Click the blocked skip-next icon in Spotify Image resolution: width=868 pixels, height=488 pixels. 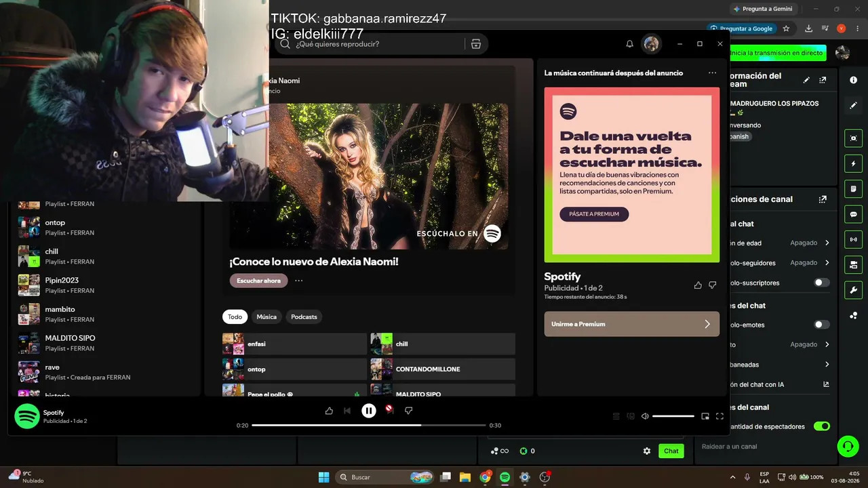389,409
